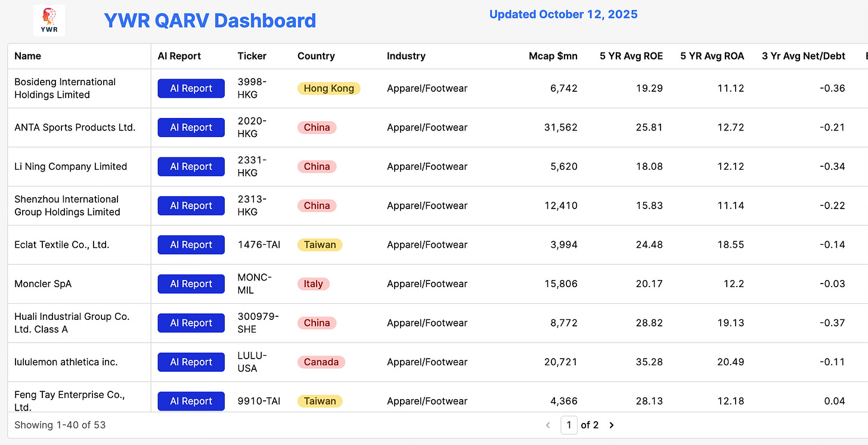Click Mcap value 20,721
This screenshot has height=445, width=868.
pyautogui.click(x=561, y=362)
